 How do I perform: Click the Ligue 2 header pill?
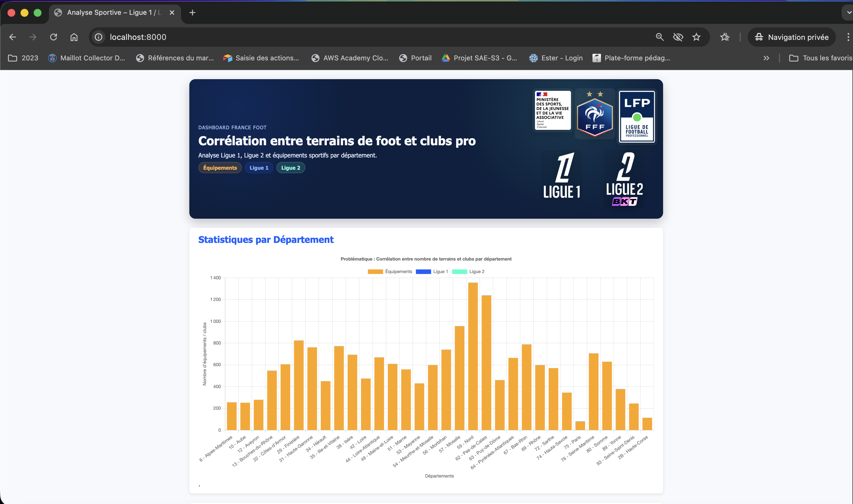pyautogui.click(x=290, y=168)
